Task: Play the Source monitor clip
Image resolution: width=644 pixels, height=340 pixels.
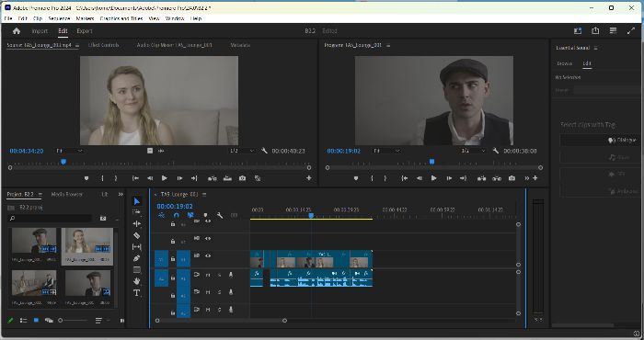Action: [165, 178]
